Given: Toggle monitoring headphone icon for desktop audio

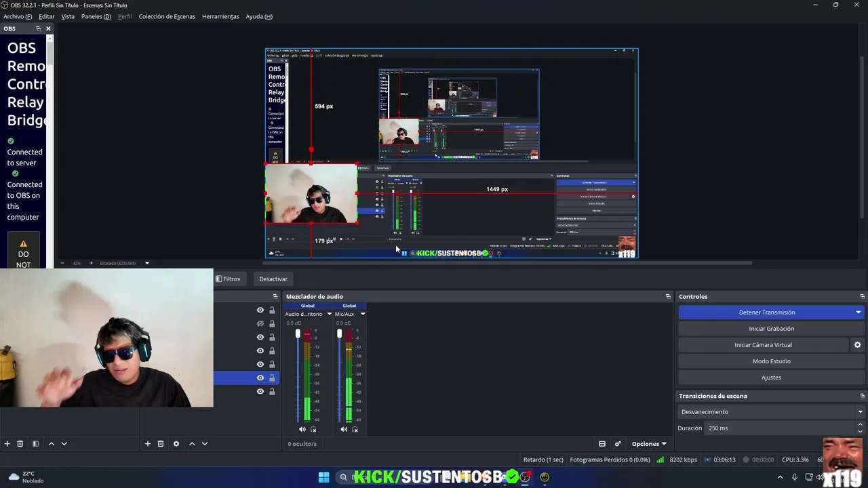Looking at the screenshot, I should [313, 429].
